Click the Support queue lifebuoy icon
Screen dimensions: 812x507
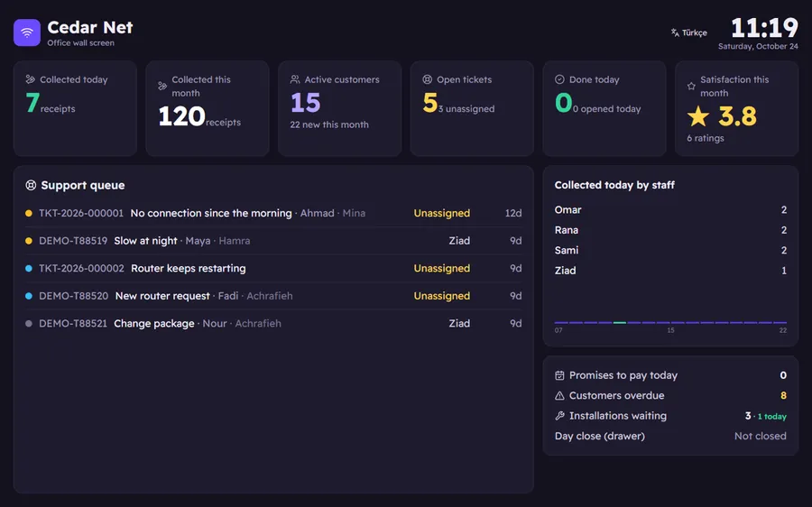pos(31,185)
